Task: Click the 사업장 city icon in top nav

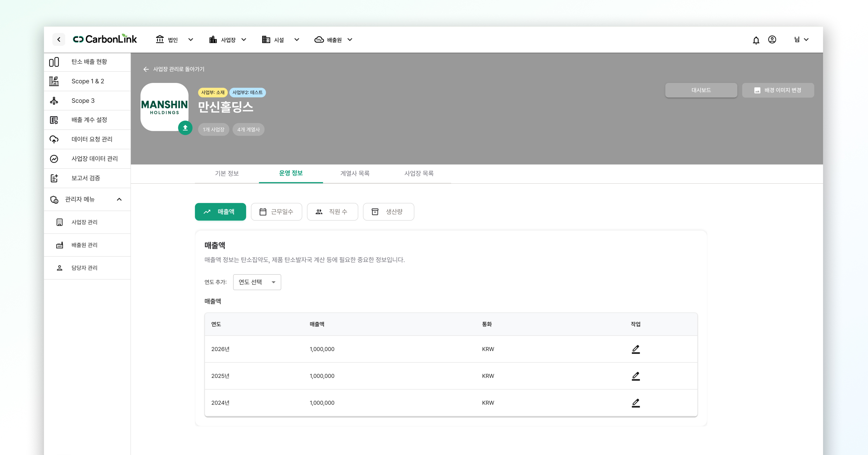Action: [x=213, y=39]
